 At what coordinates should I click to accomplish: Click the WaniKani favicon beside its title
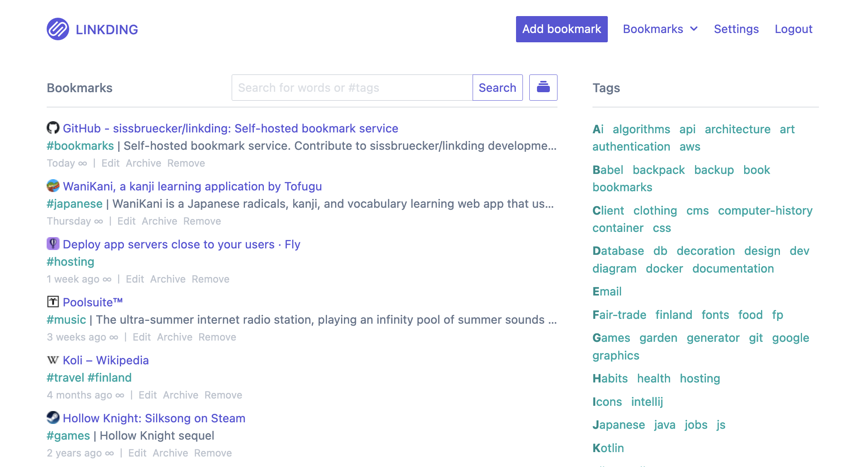[53, 186]
